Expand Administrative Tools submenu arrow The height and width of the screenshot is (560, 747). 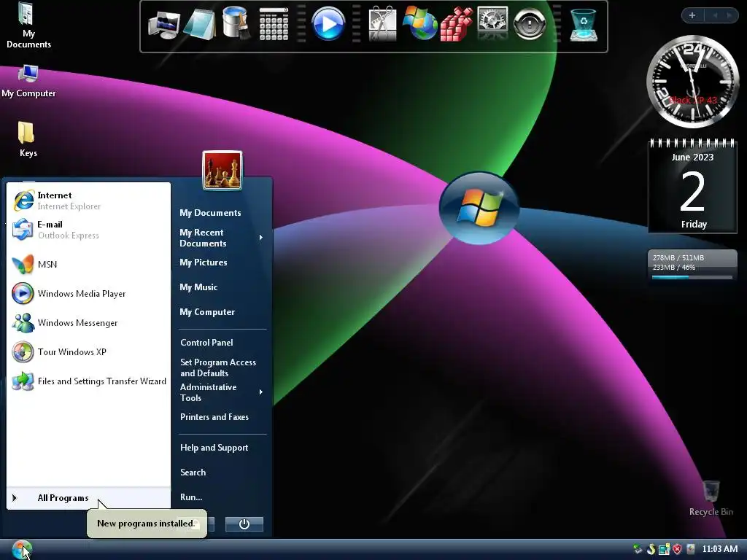point(260,392)
